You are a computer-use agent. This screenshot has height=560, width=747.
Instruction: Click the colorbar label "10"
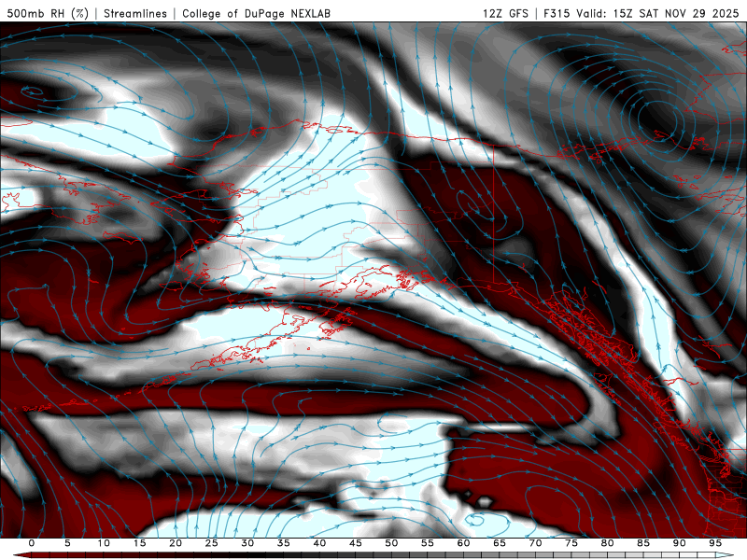[104, 543]
